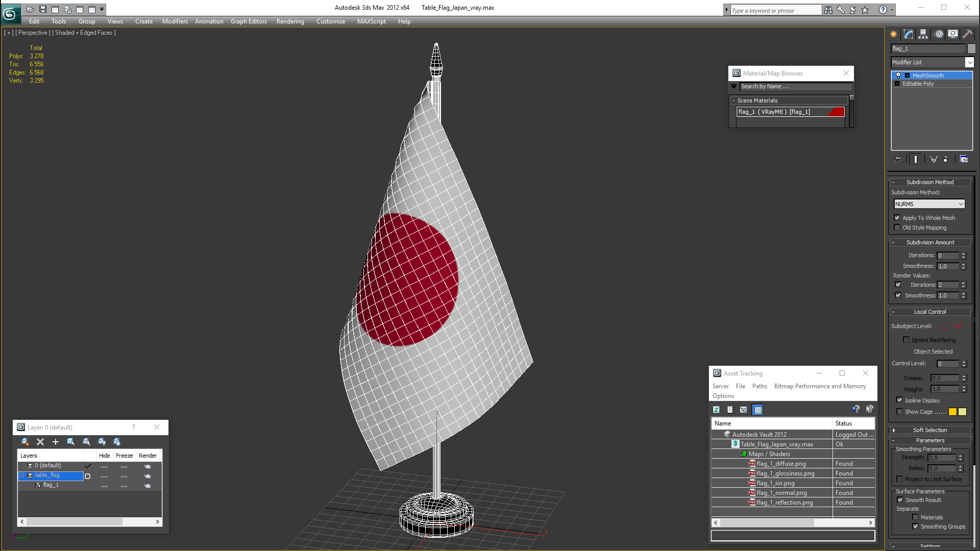This screenshot has width=980, height=551.
Task: Toggle Apply To Whole Mesh checkbox
Action: point(897,218)
